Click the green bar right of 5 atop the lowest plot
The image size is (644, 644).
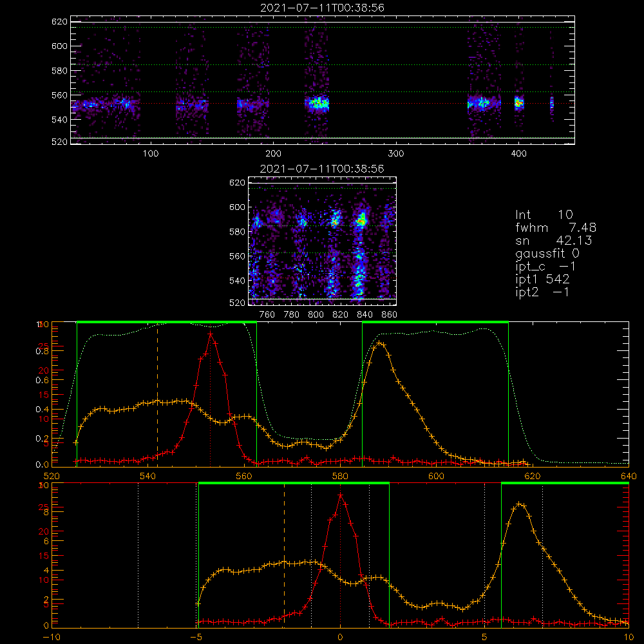point(565,484)
